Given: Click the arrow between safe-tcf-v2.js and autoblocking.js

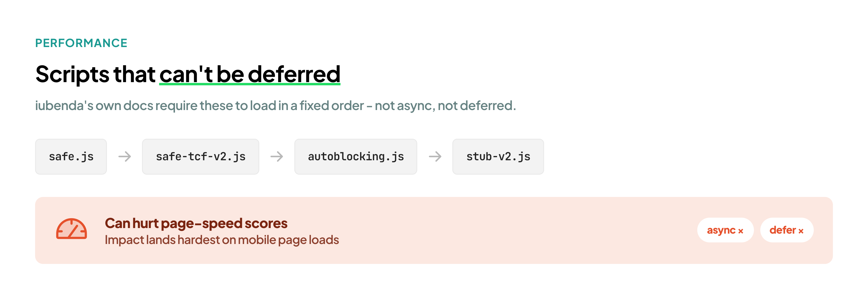Looking at the screenshot, I should (277, 157).
